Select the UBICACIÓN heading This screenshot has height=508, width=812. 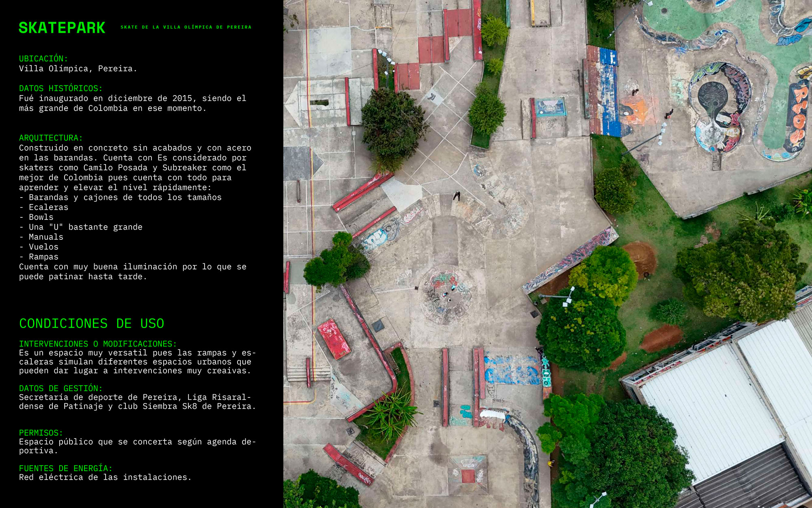click(x=43, y=59)
